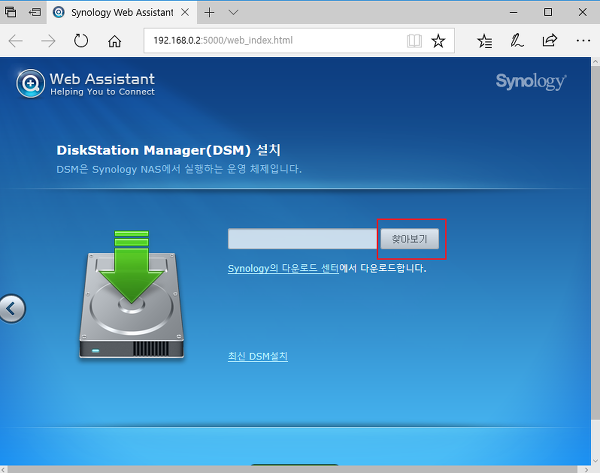Click the vertical scrollbar down arrow
600x473 pixels.
click(595, 460)
